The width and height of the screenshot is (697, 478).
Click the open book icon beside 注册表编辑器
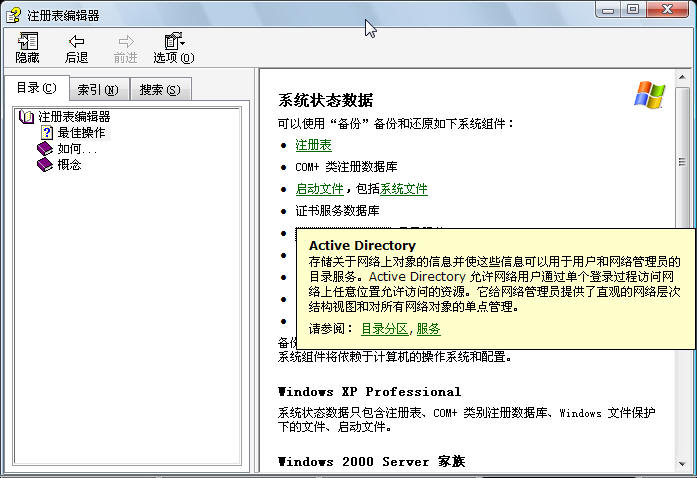[x=26, y=117]
